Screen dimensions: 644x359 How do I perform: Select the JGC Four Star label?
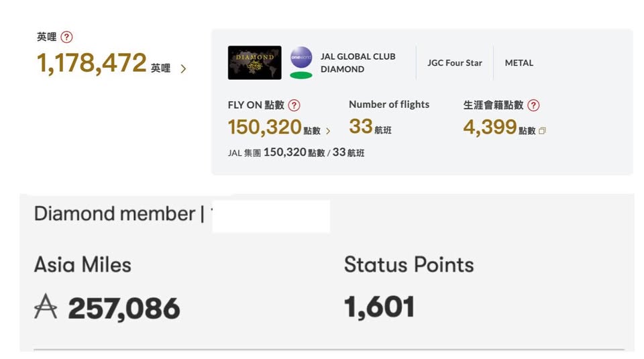click(454, 63)
